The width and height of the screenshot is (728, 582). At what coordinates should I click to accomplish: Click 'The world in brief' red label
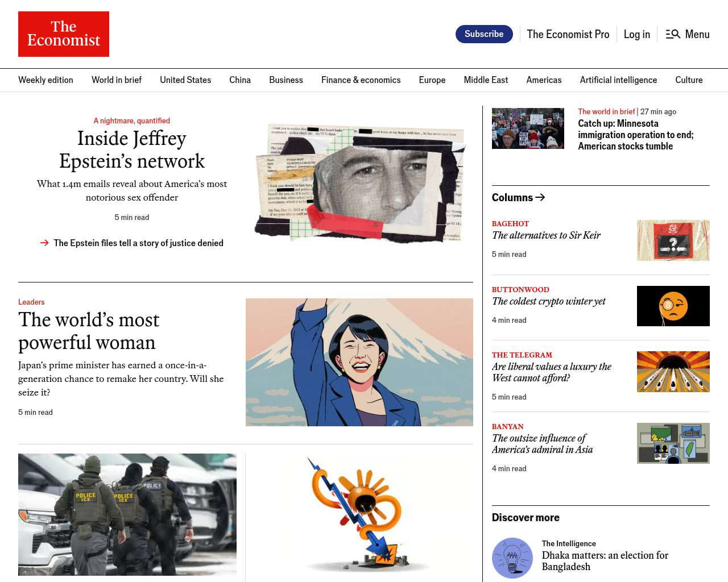(x=606, y=111)
